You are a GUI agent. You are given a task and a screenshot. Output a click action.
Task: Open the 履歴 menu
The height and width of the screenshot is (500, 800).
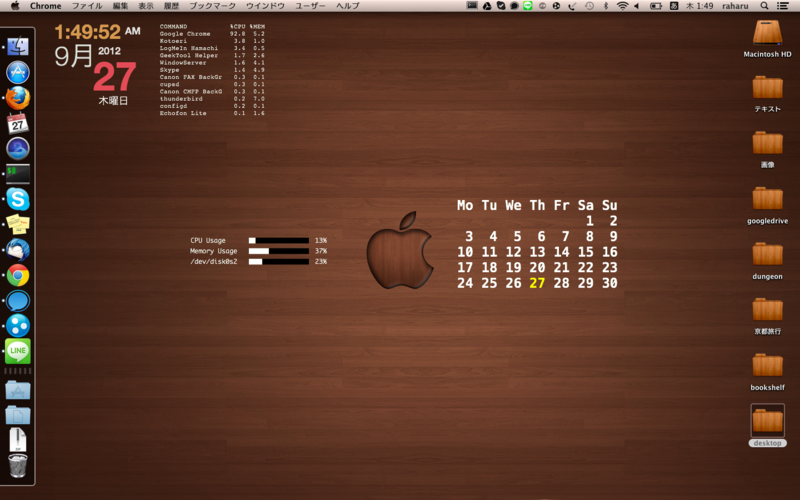(x=171, y=6)
